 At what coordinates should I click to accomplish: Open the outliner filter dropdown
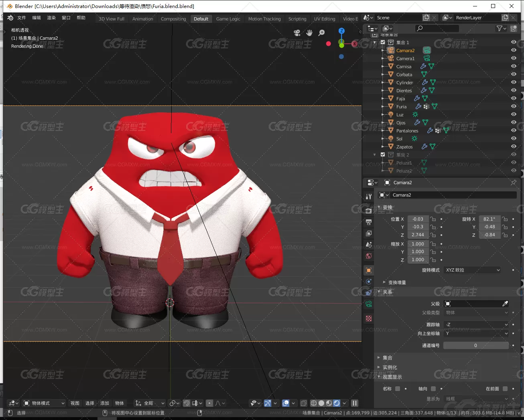501,28
